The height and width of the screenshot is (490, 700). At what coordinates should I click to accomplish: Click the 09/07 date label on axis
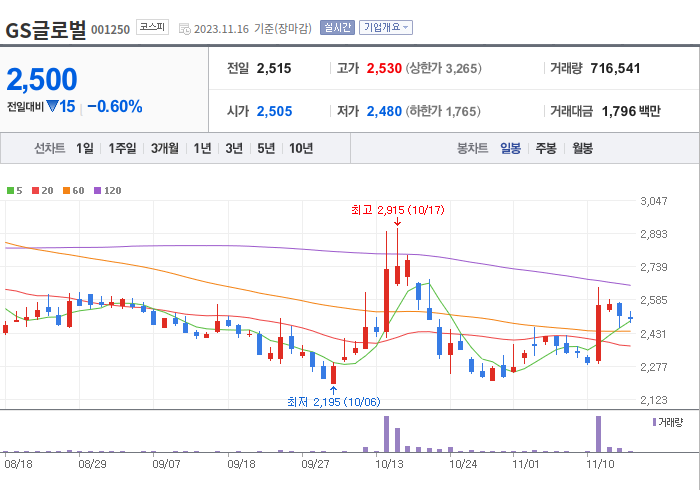click(x=166, y=464)
